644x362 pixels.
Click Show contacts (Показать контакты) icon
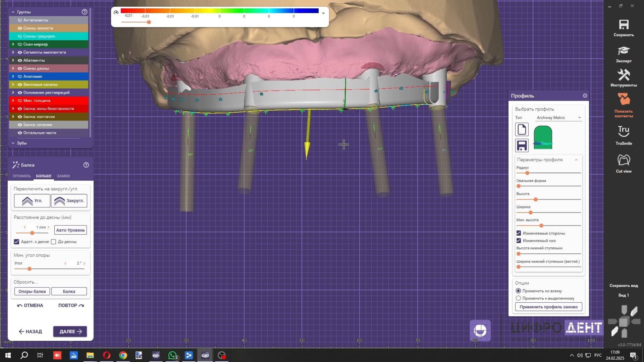tap(624, 100)
